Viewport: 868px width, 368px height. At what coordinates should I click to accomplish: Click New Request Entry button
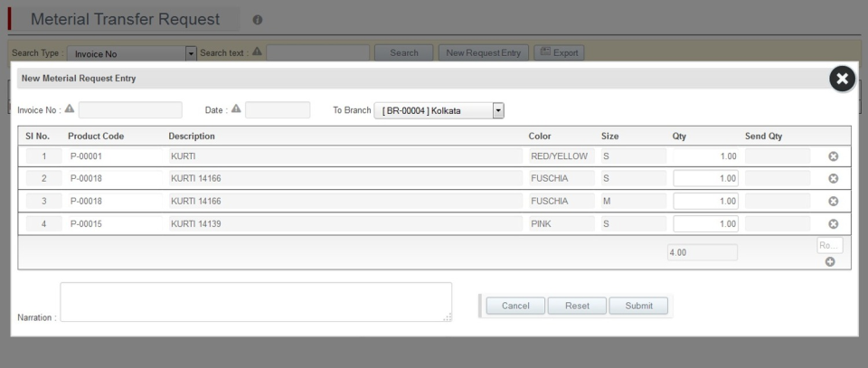[x=483, y=52]
